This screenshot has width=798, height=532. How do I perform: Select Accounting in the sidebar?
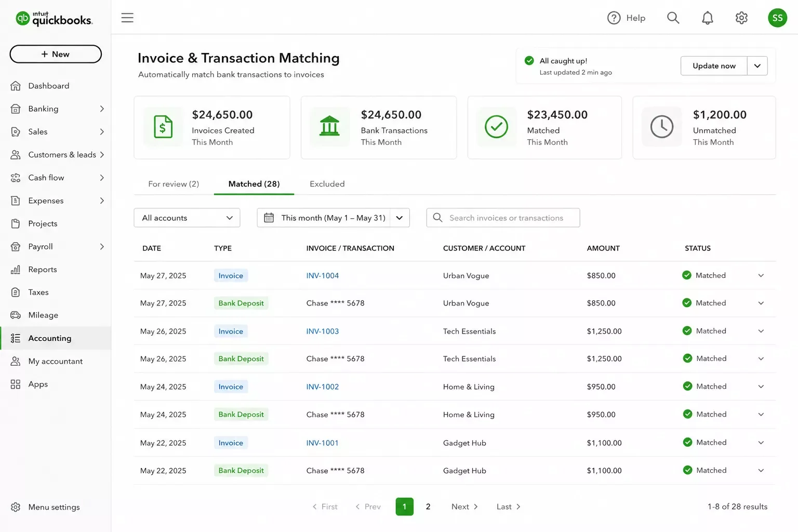click(x=56, y=338)
